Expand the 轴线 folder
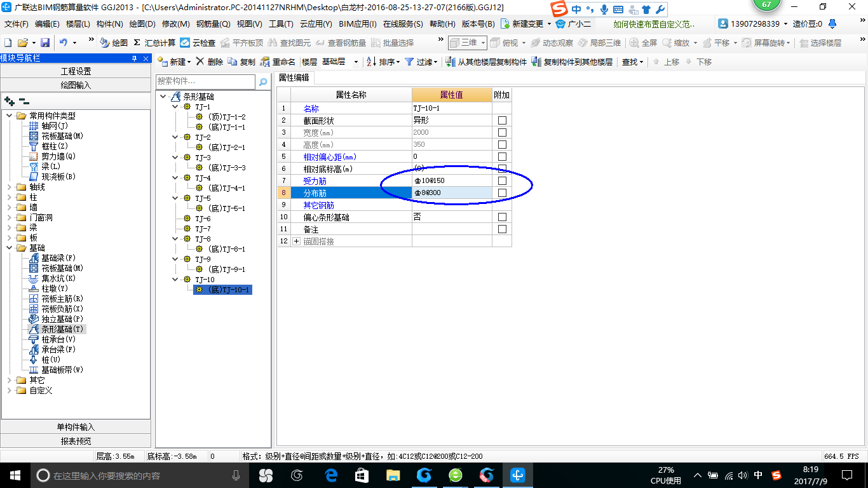868x488 pixels. pos(9,187)
